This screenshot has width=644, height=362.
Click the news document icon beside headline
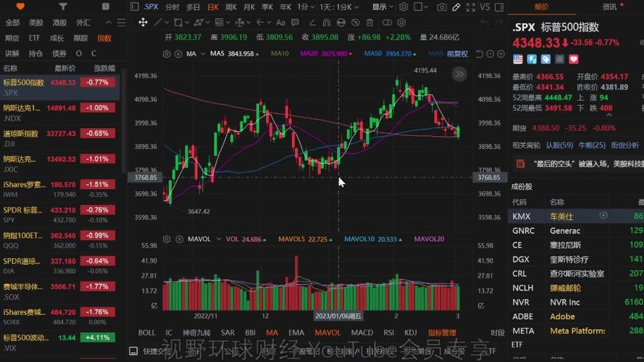click(521, 164)
